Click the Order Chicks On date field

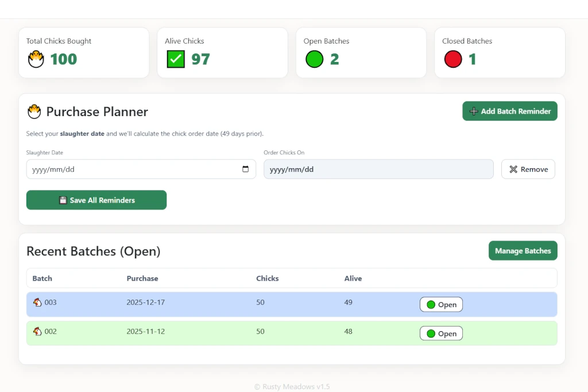click(378, 169)
